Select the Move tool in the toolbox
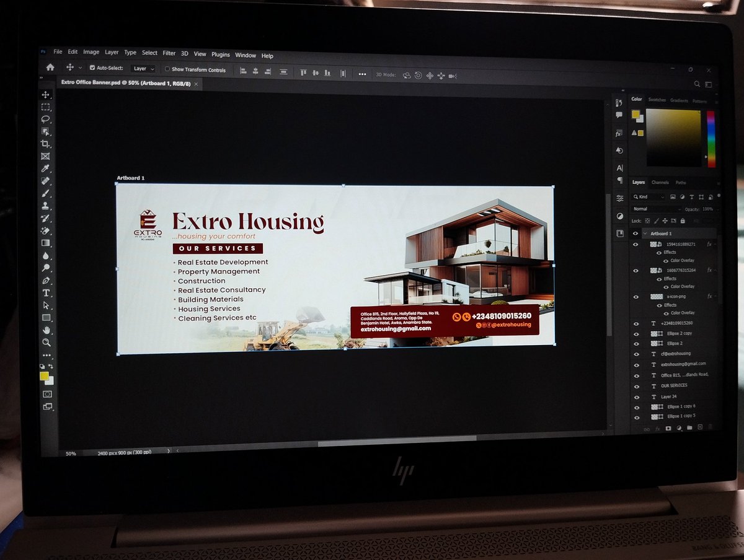The height and width of the screenshot is (560, 744). coord(46,95)
